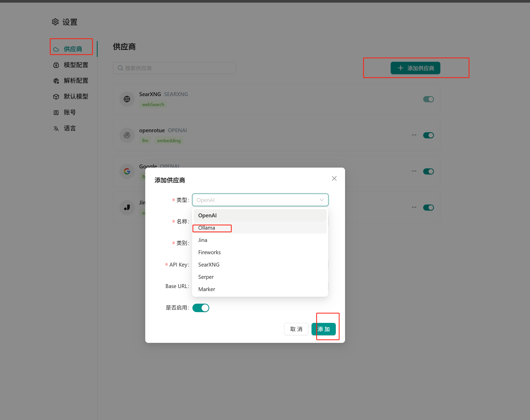Open the openrotue more options ellipsis

(x=414, y=135)
